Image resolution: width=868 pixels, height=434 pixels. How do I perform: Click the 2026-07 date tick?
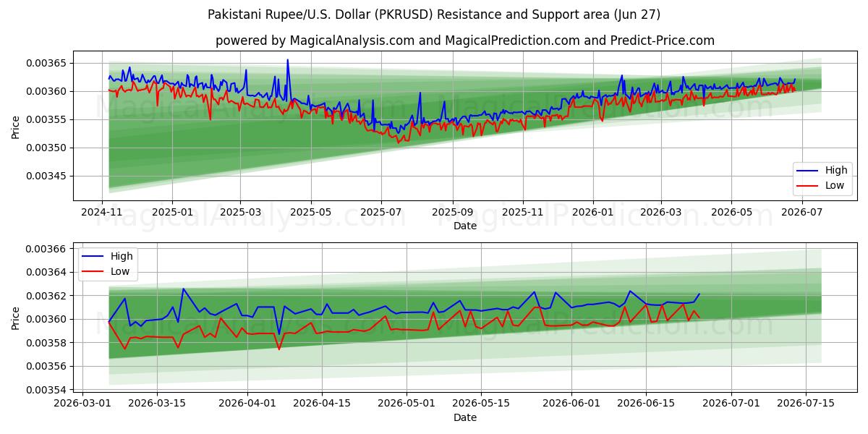point(801,212)
